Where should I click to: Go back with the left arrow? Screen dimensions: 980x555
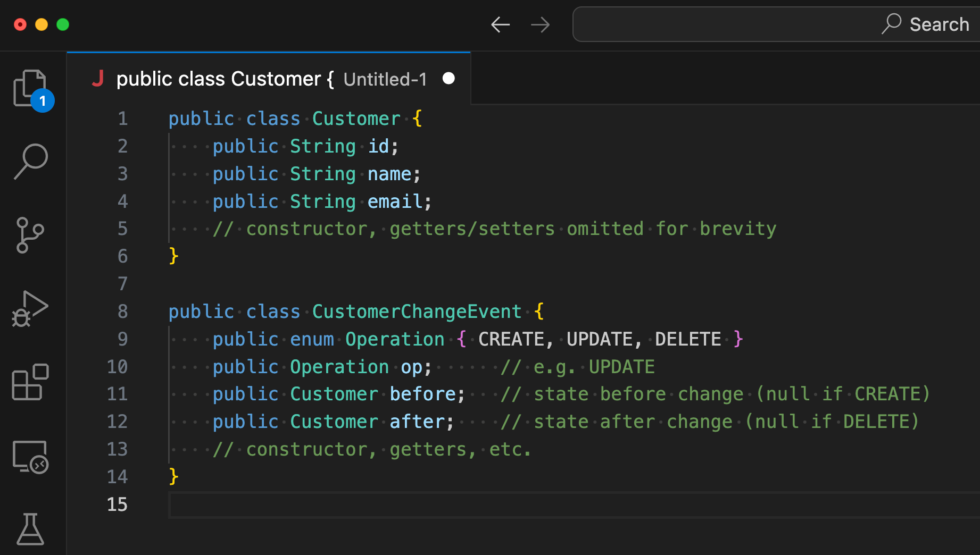[500, 24]
